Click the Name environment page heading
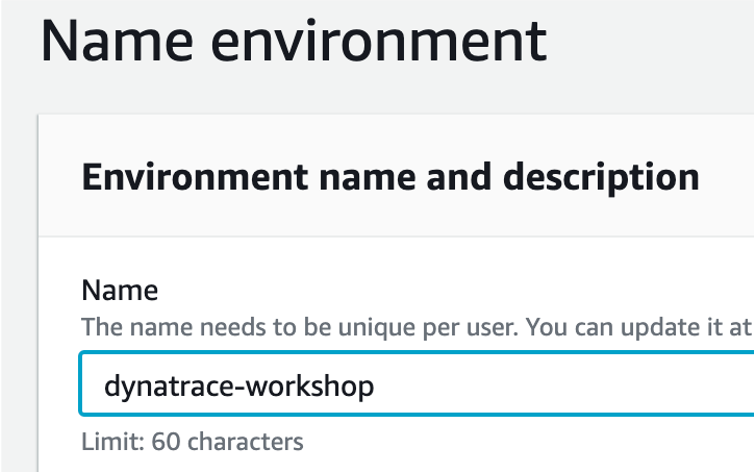 (x=294, y=41)
